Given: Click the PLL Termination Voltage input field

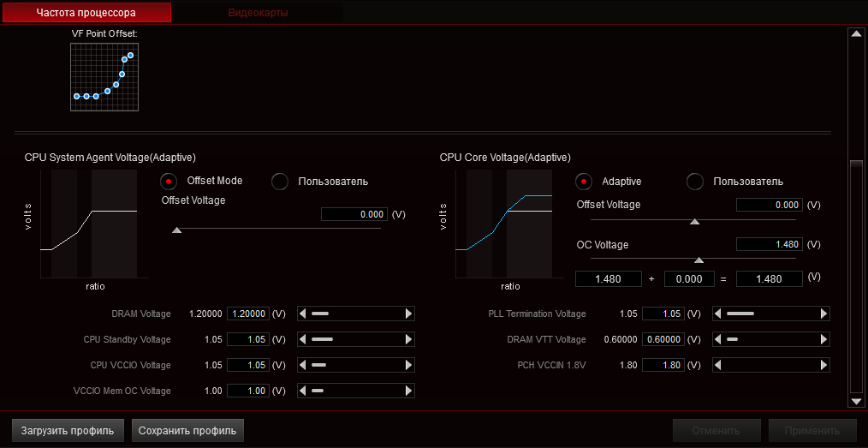Looking at the screenshot, I should pyautogui.click(x=663, y=314).
